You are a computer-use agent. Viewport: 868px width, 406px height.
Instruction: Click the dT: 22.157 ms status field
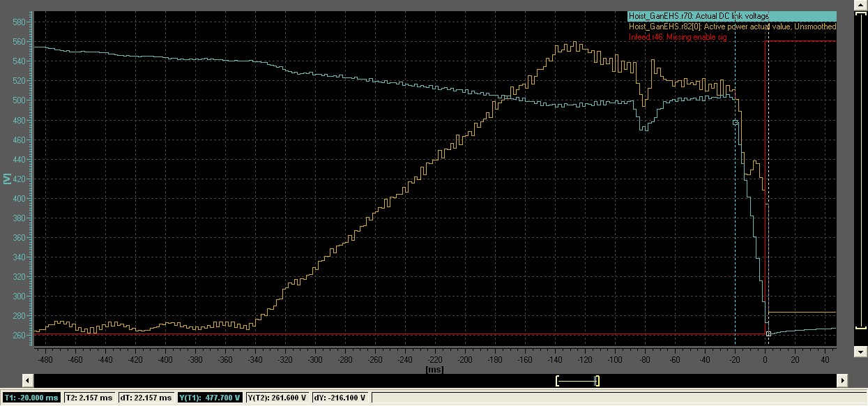[145, 398]
